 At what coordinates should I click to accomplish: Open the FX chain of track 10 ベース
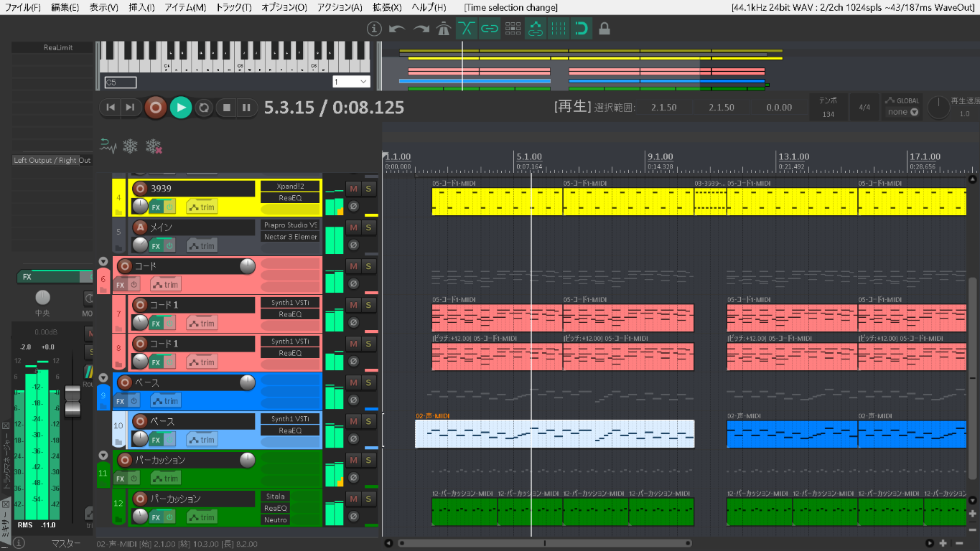click(155, 440)
